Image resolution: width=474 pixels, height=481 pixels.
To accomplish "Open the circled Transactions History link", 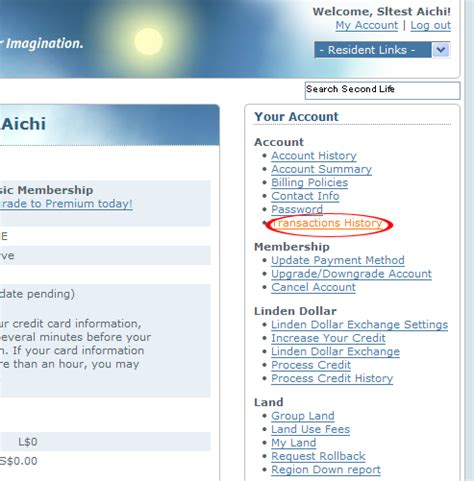I will tap(327, 223).
